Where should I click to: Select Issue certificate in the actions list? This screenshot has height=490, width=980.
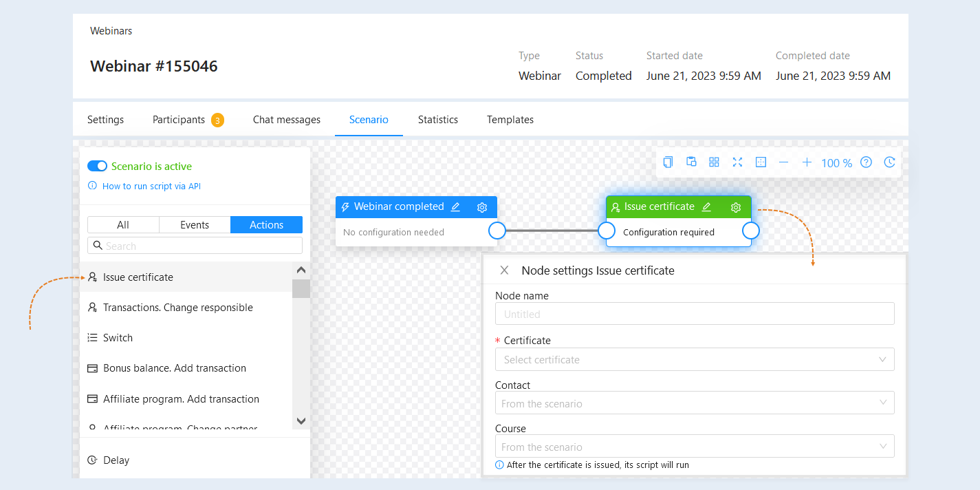click(186, 277)
